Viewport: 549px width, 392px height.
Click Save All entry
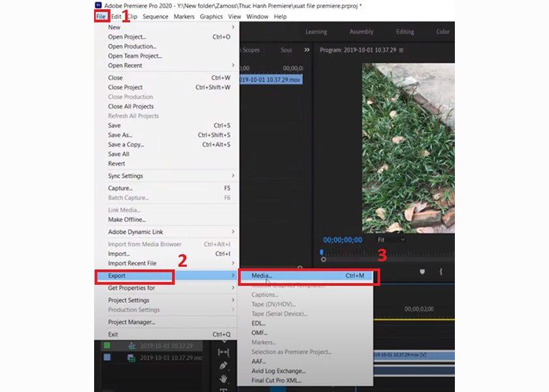[167, 154]
